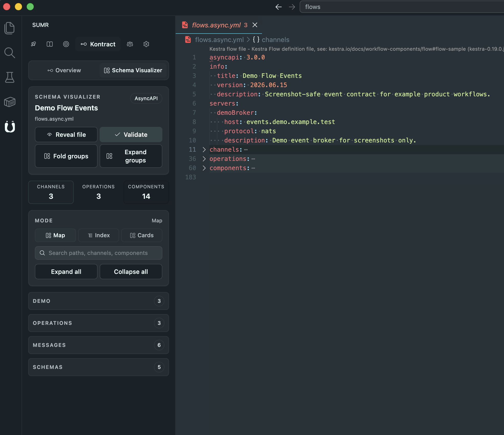The image size is (504, 435).
Task: Click the title: Demo Flow Events line
Action: click(259, 76)
